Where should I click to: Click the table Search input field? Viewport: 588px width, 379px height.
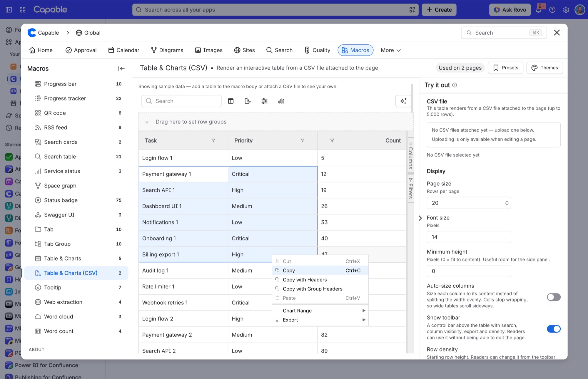(181, 101)
